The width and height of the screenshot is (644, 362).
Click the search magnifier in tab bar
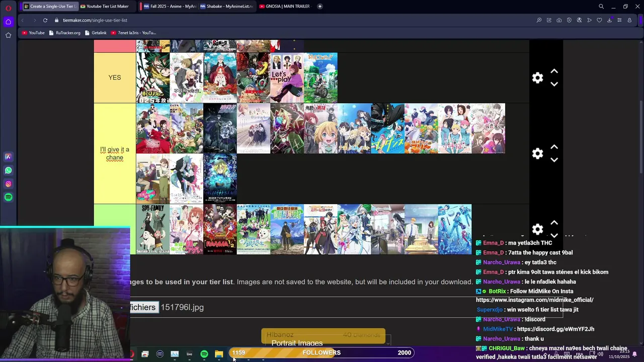[x=601, y=7]
